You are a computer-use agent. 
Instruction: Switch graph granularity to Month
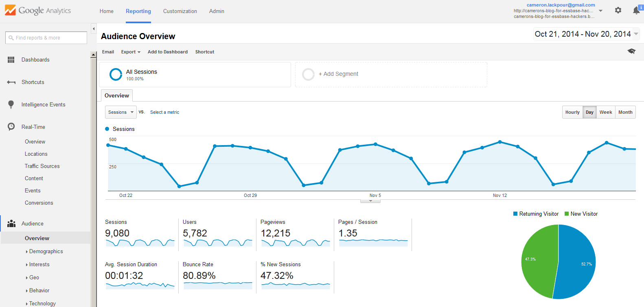click(625, 112)
